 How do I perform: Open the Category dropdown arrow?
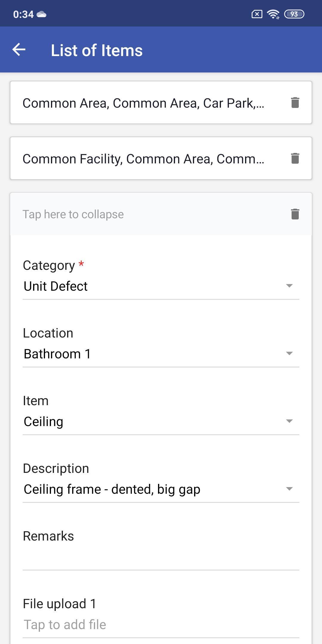click(289, 286)
